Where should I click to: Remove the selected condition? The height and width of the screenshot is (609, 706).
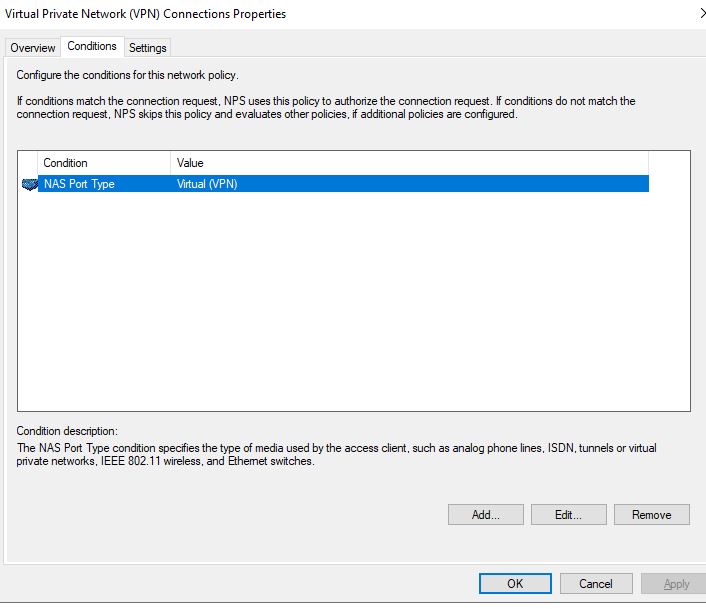(x=651, y=515)
